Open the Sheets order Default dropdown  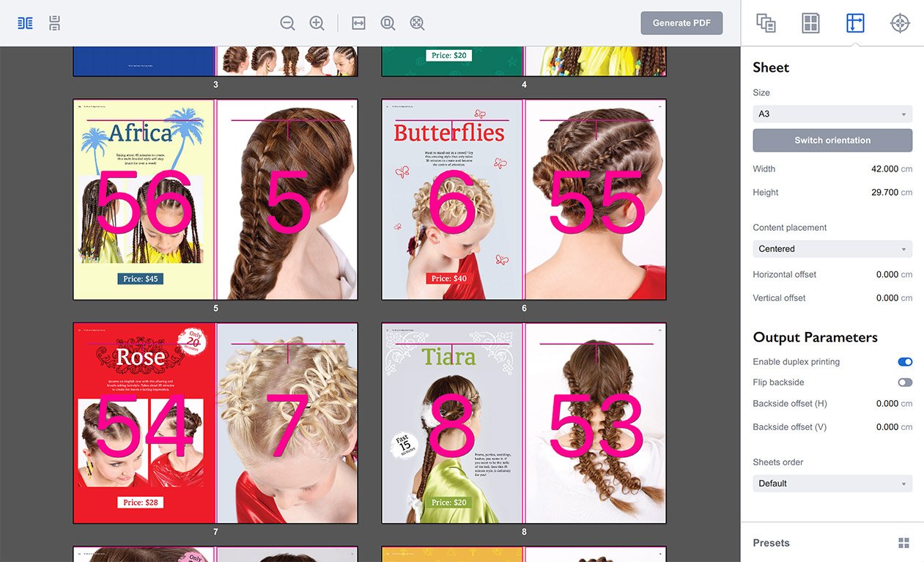pos(832,484)
